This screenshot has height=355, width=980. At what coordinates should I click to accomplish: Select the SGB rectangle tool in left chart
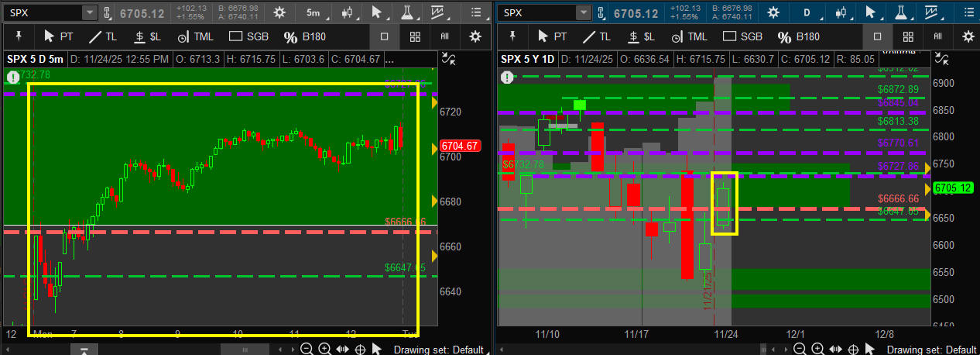[x=248, y=36]
